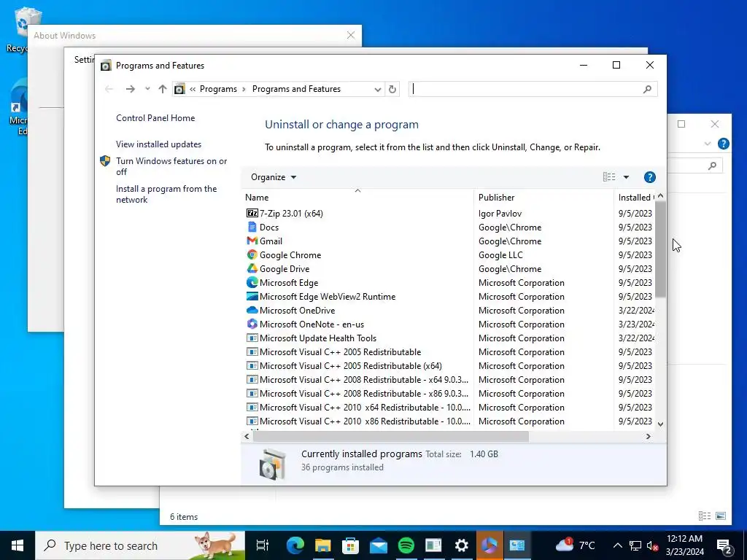Click vertical scrollbar thumb in program list

[x=660, y=249]
